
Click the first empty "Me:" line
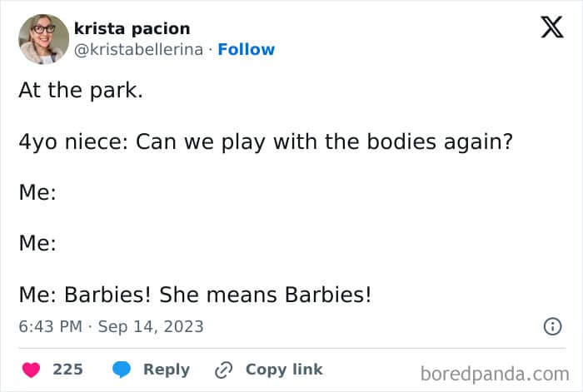point(37,192)
